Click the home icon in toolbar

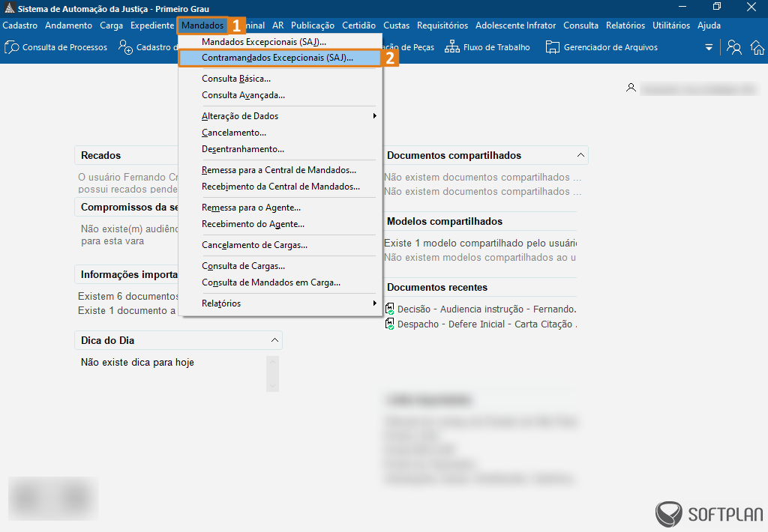757,47
